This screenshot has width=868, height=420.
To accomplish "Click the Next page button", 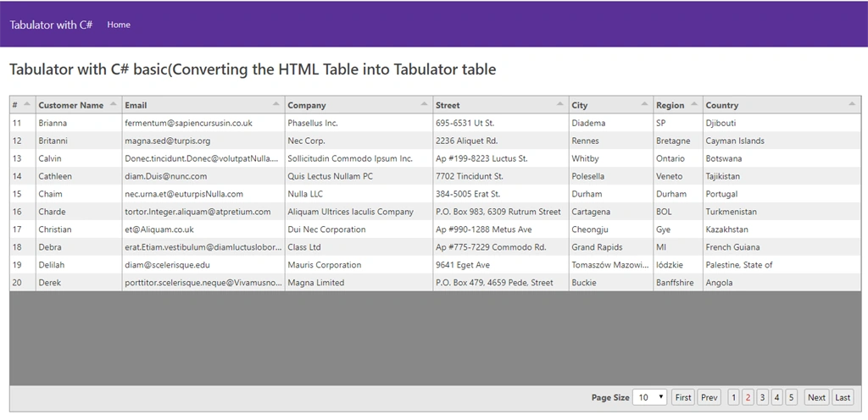I will tap(816, 397).
